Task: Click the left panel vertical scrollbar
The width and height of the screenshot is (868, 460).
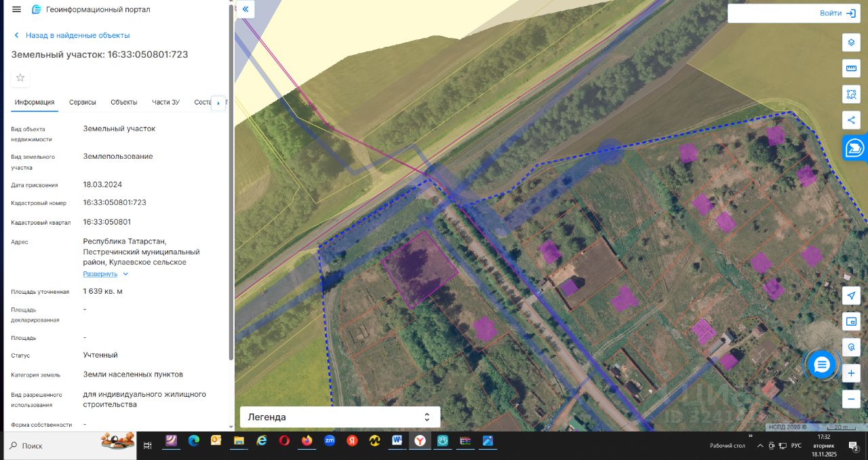Action: click(x=231, y=183)
